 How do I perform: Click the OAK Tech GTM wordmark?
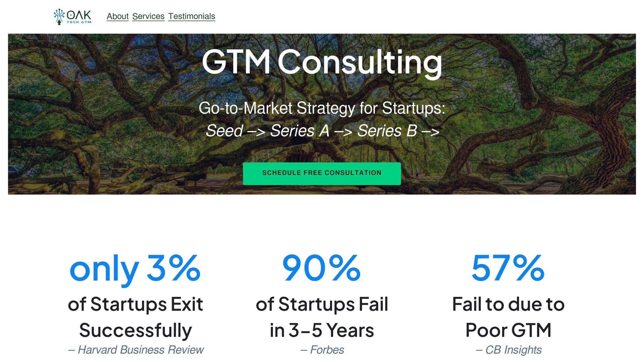click(x=79, y=16)
